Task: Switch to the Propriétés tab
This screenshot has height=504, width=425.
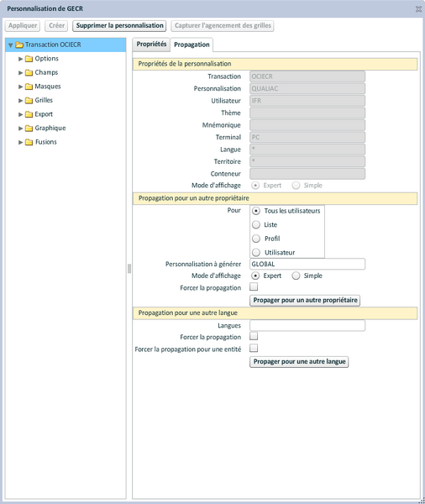Action: coord(151,45)
